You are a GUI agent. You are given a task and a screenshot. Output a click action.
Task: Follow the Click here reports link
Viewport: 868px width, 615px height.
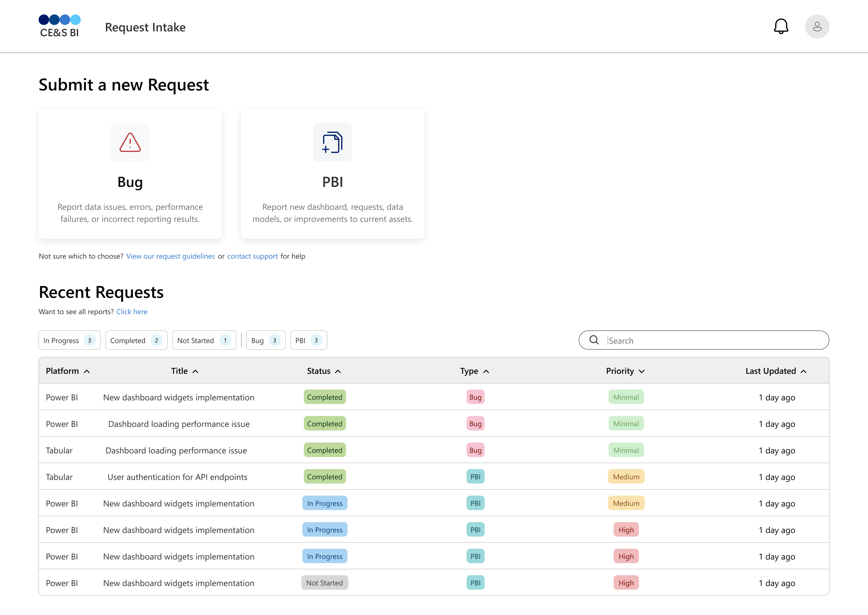pyautogui.click(x=132, y=312)
